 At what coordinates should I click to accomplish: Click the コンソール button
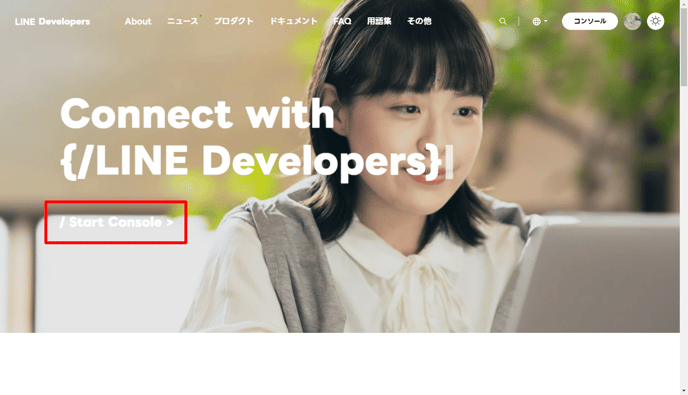pos(590,21)
